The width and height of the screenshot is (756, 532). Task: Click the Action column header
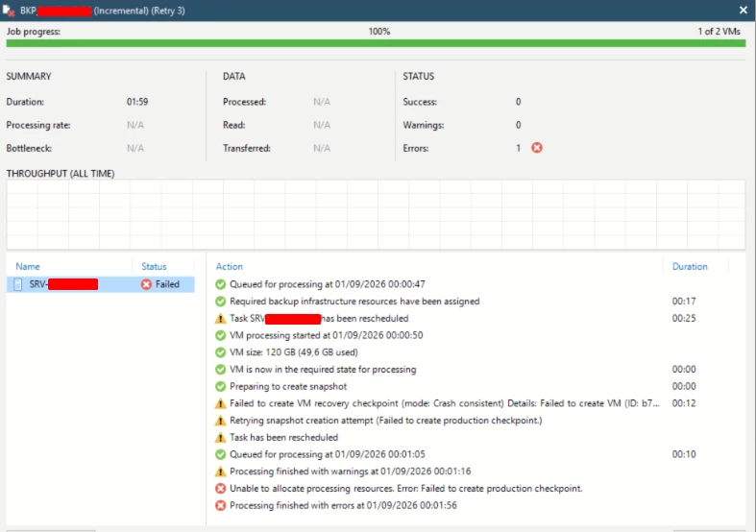(229, 267)
